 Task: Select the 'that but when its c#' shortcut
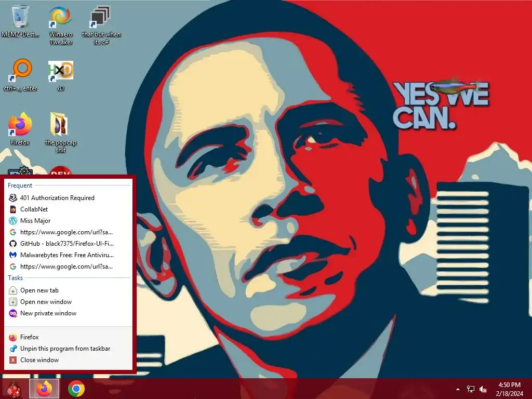pyautogui.click(x=101, y=24)
